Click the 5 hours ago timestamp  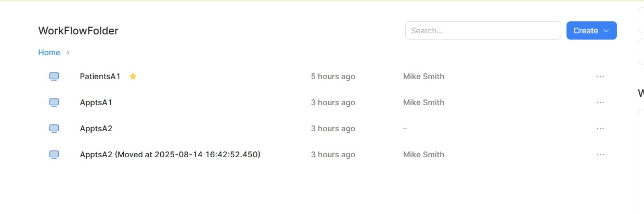click(x=333, y=77)
